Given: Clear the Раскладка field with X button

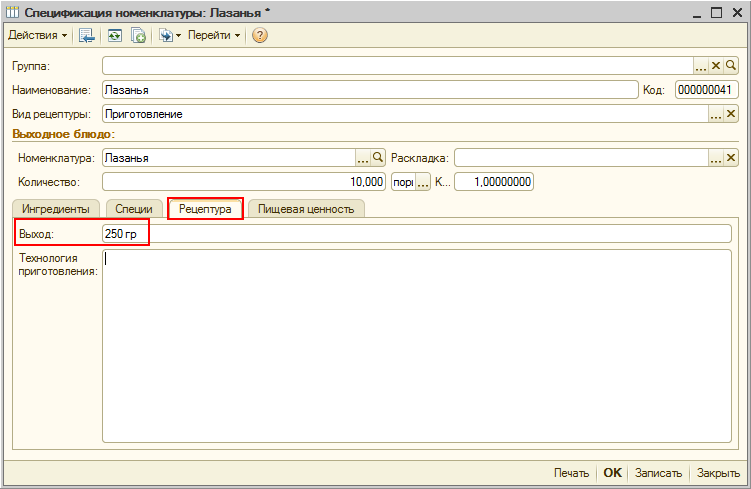Looking at the screenshot, I should click(x=731, y=157).
